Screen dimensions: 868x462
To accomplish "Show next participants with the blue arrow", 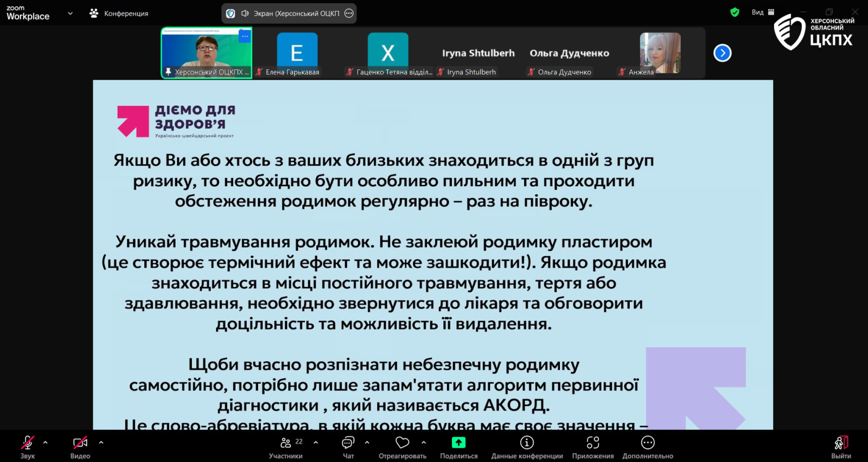I will coord(722,53).
